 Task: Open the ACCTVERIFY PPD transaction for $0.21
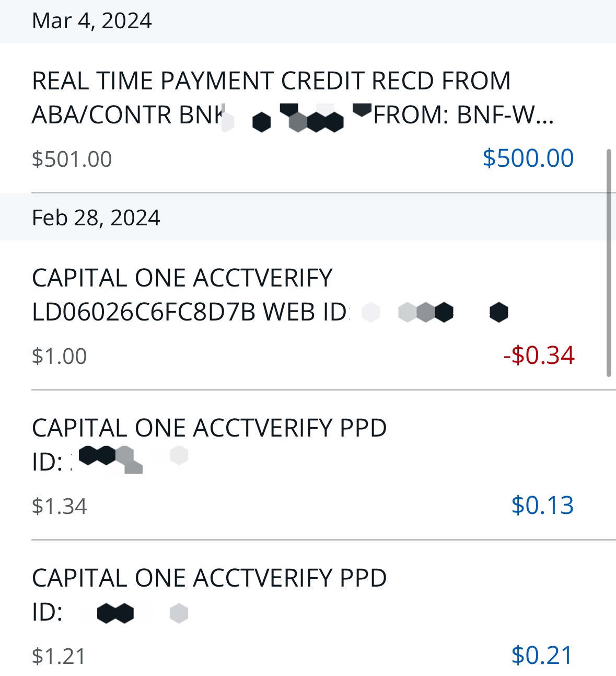click(209, 578)
